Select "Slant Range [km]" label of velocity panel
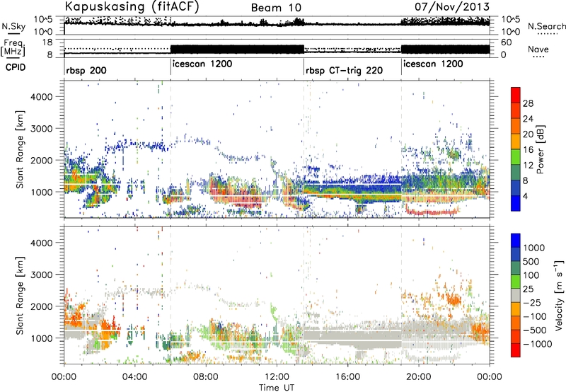566x392 pixels. click(x=20, y=295)
